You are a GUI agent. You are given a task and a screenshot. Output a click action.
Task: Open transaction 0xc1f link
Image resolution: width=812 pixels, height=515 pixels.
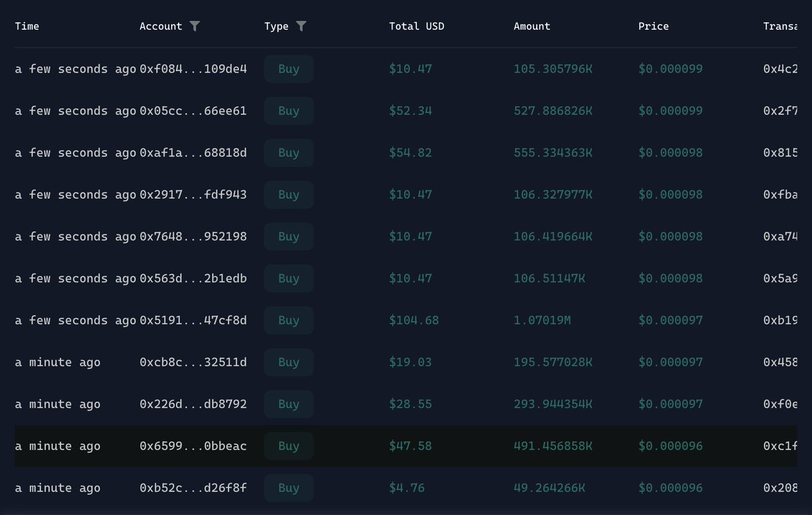(780, 447)
